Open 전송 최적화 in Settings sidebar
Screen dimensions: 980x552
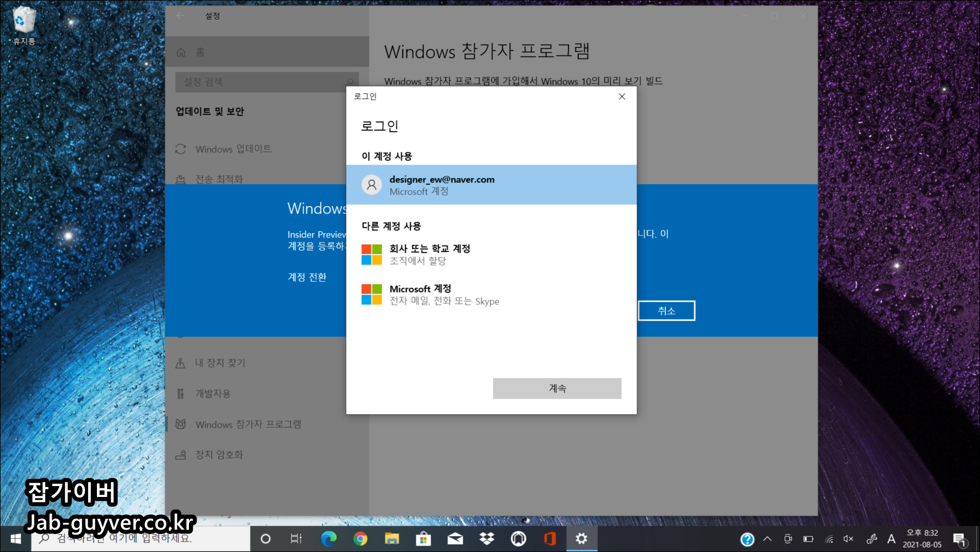click(267, 178)
